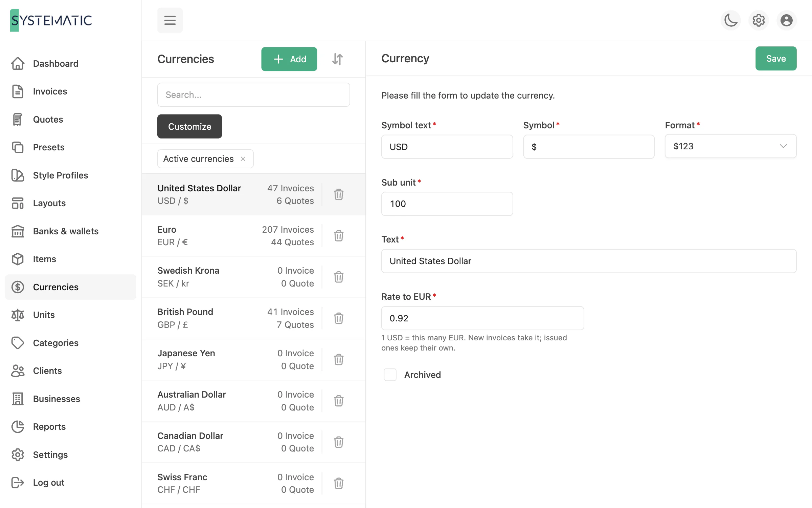This screenshot has height=508, width=812.
Task: Collapse sidebar using the hamburger menu icon
Action: coord(170,20)
